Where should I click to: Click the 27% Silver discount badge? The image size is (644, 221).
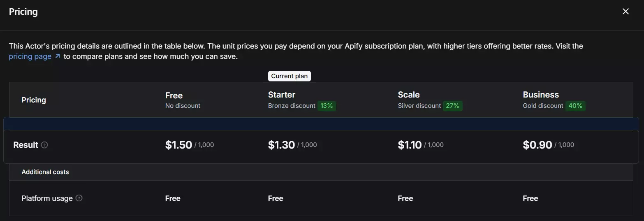[x=452, y=106]
